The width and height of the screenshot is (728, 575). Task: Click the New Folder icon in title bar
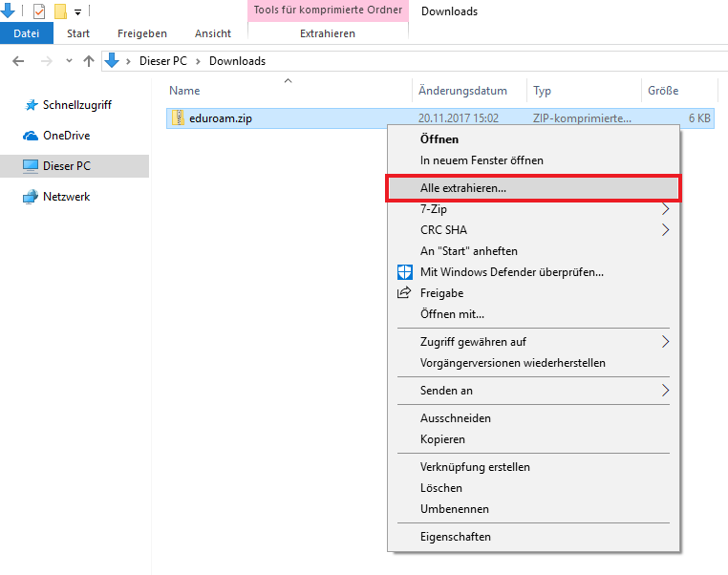coord(60,11)
